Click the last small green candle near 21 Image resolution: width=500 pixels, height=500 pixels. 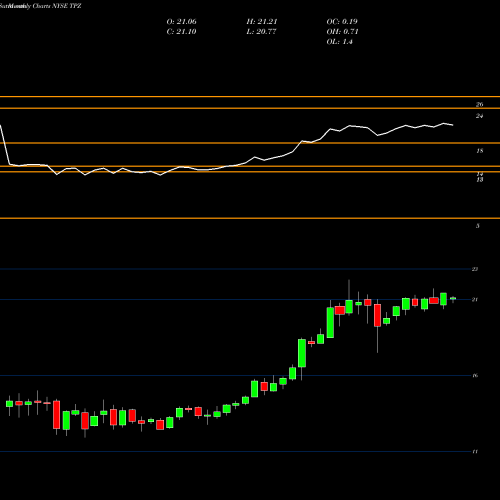pyautogui.click(x=453, y=299)
